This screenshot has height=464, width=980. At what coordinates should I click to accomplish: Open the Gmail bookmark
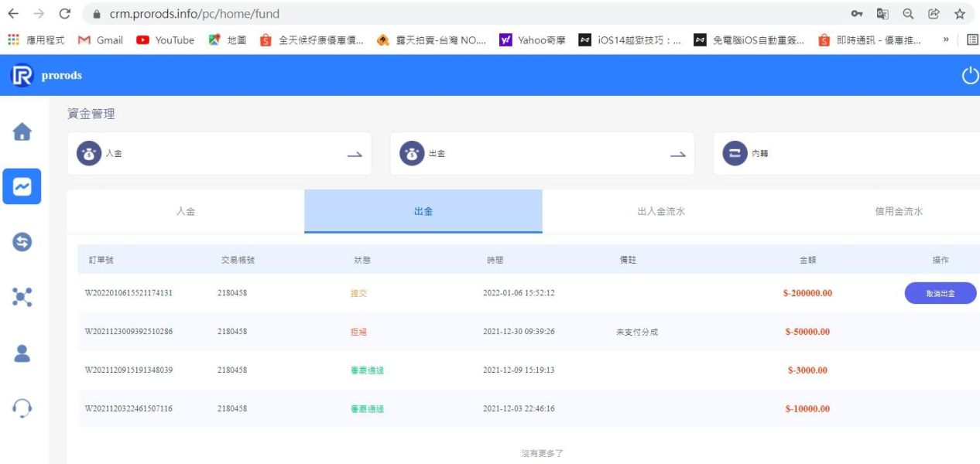click(101, 40)
